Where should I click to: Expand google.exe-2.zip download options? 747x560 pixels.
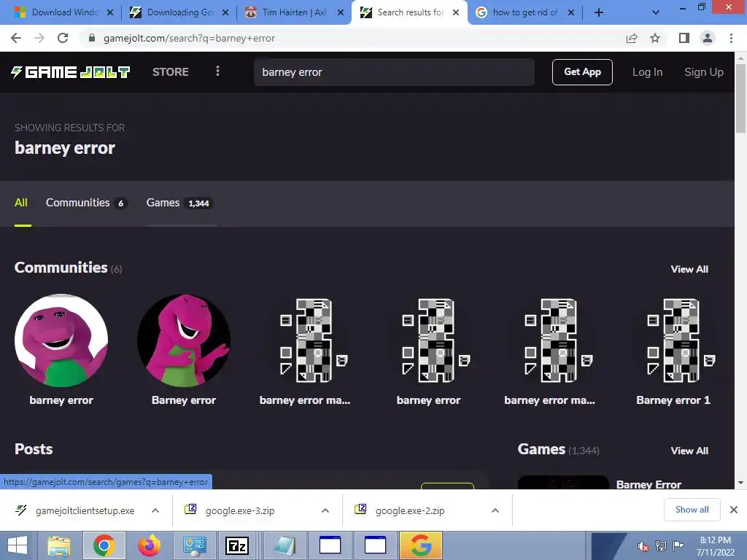pyautogui.click(x=495, y=510)
